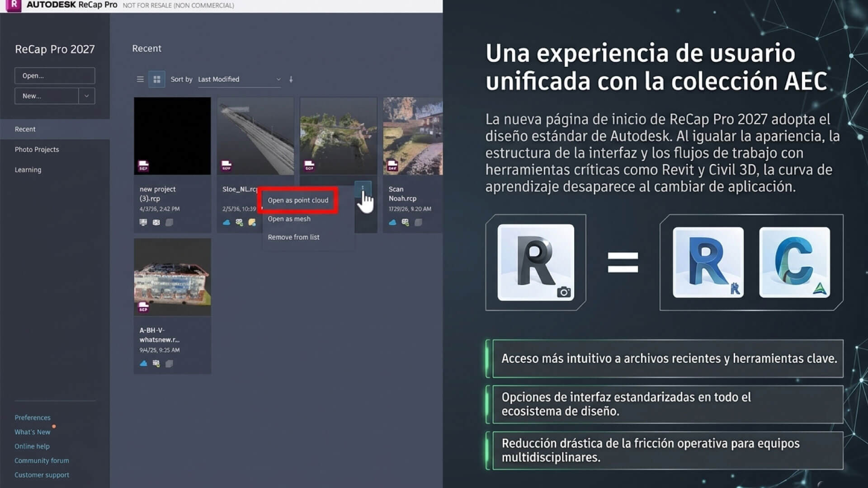Click scan data icon on new project (3)

pyautogui.click(x=156, y=222)
